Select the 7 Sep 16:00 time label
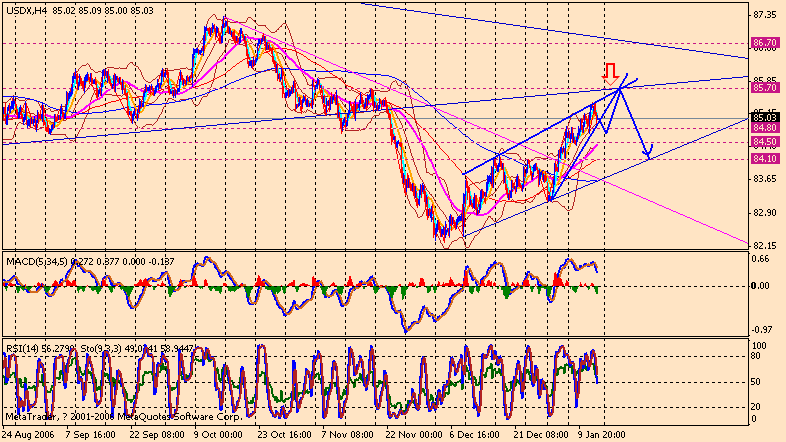Image resolution: width=786 pixels, height=442 pixels. click(90, 434)
